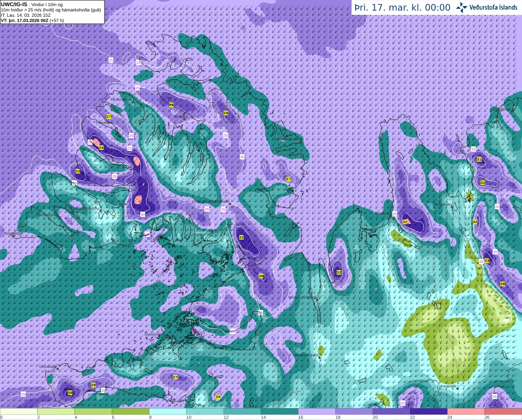The image size is (522, 420).
Task: Select the 2–4 light green legend swatch
Action: point(56,411)
